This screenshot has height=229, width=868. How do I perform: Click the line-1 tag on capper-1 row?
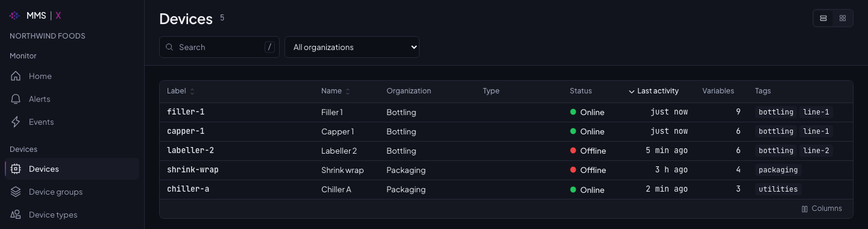click(816, 131)
